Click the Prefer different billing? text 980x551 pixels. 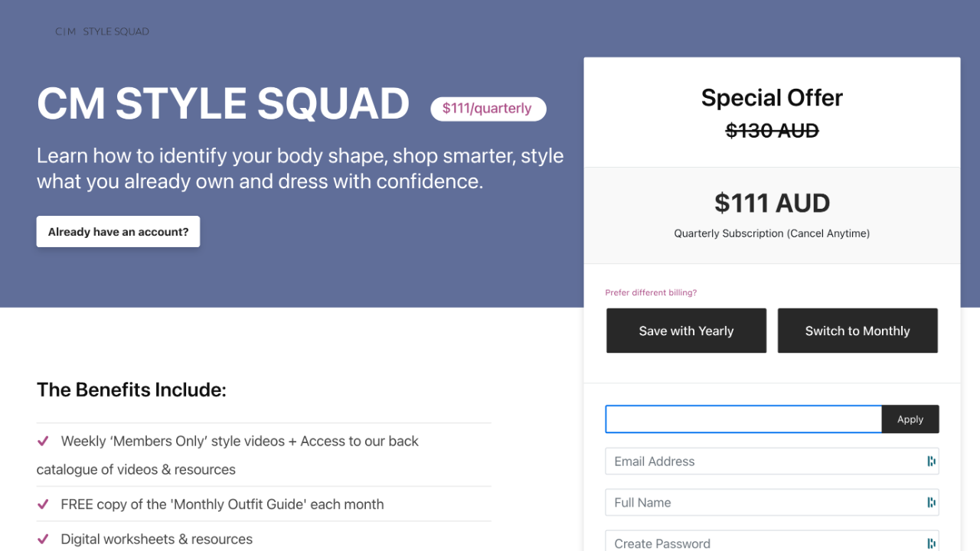(x=651, y=292)
